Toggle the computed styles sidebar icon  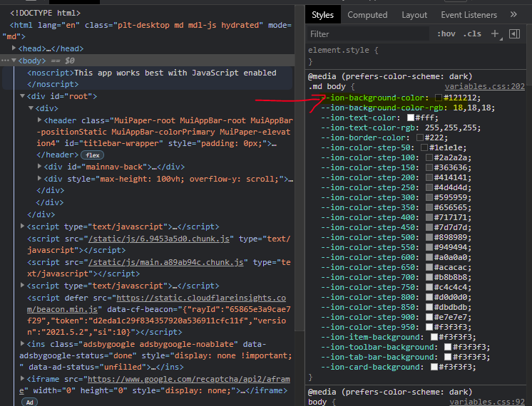point(514,33)
